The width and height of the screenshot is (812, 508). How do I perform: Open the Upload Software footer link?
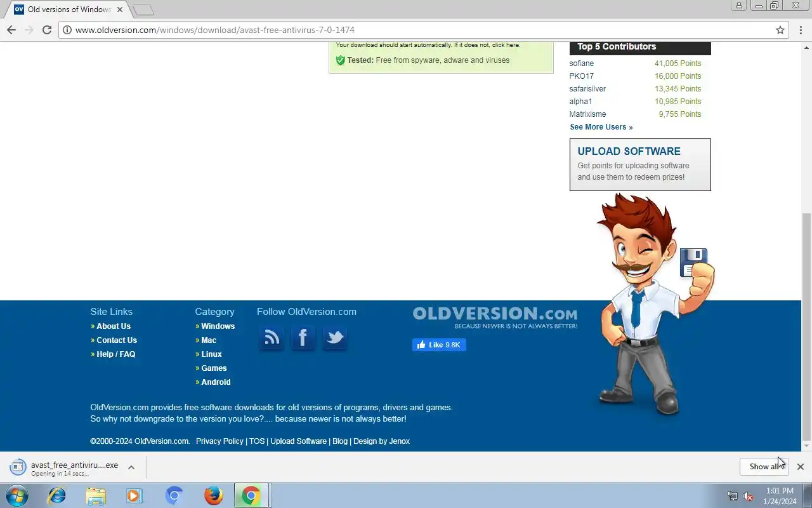[299, 441]
